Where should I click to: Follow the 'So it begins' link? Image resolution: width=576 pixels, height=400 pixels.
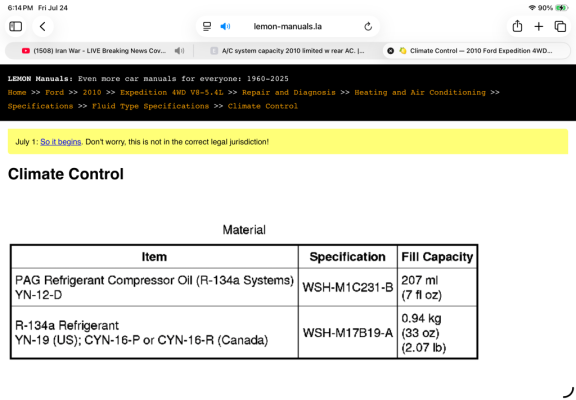tap(61, 142)
